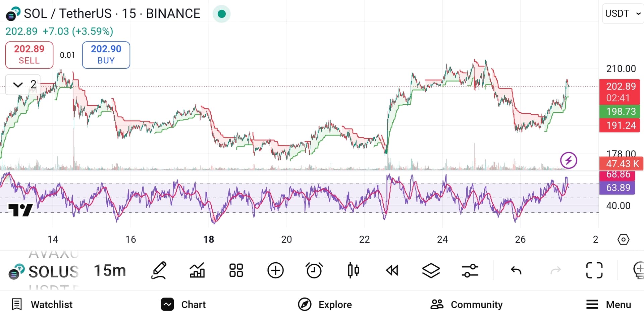The image size is (644, 319).
Task: Switch to the Watchlist tab
Action: pos(42,305)
